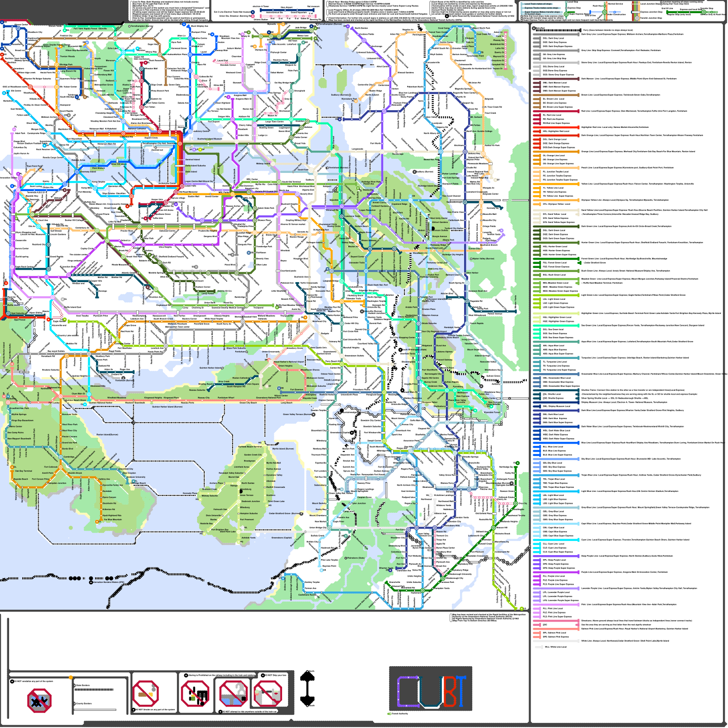The image size is (728, 728).
Task: Click the prohibition sign showing a faucet
Action: pyautogui.click(x=233, y=694)
